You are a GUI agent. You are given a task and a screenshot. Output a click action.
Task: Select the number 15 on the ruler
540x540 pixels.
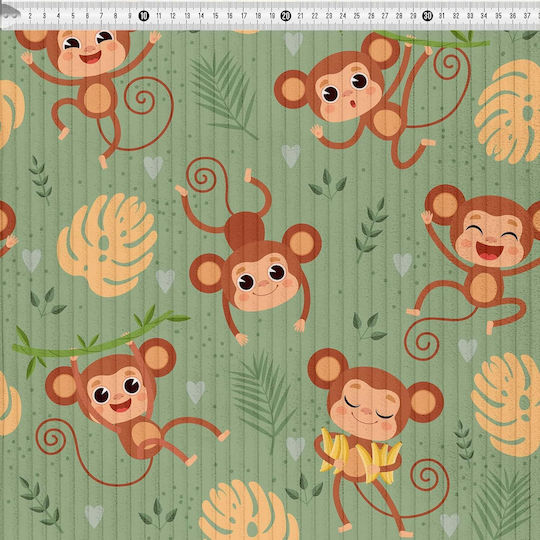tap(215, 16)
